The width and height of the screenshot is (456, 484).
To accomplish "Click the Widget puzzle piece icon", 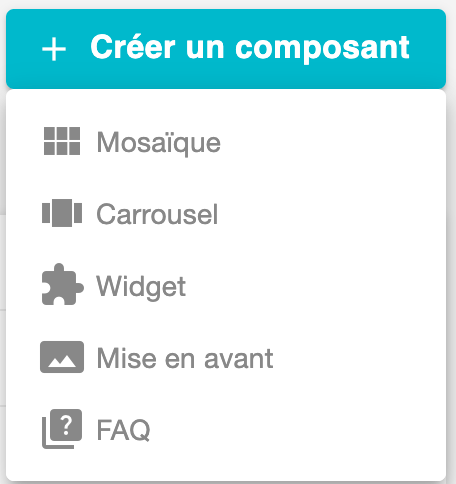I will click(62, 284).
